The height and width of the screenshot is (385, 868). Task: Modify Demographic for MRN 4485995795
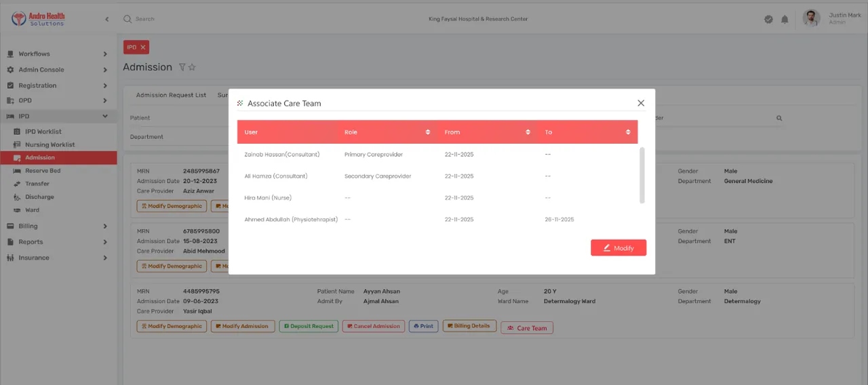tap(172, 326)
